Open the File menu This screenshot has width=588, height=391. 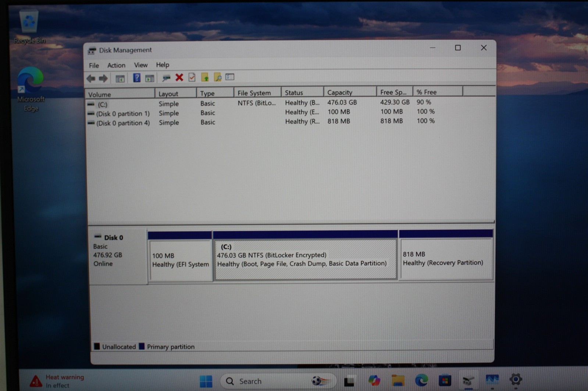(94, 65)
